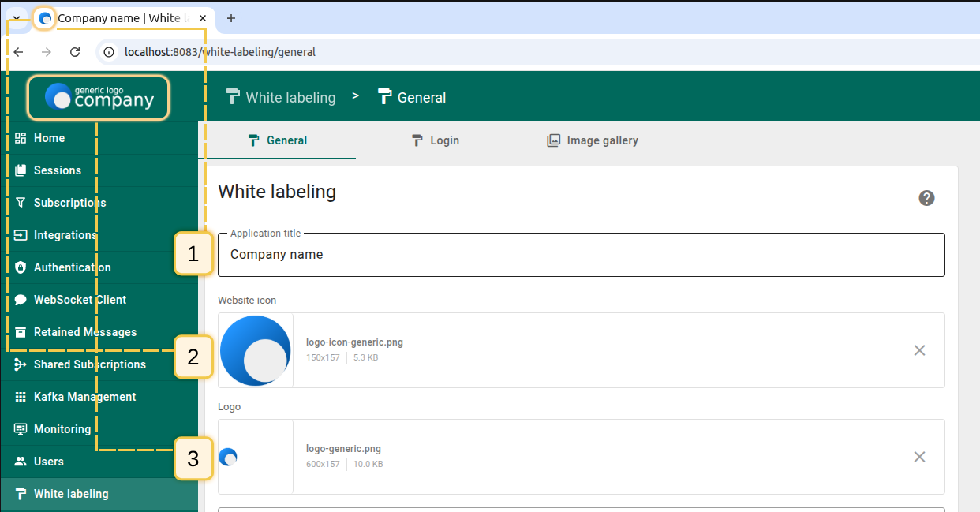Click the Sessions icon in sidebar

(x=21, y=170)
